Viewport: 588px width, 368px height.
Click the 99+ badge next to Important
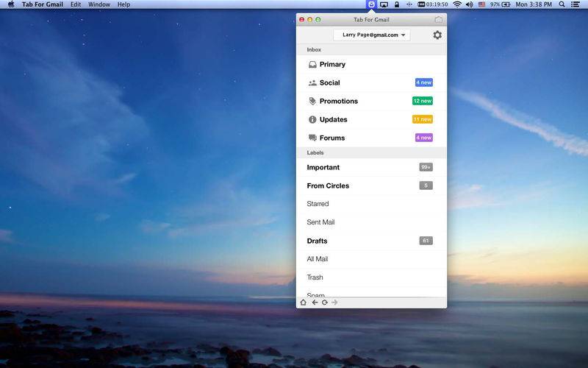[x=426, y=167]
